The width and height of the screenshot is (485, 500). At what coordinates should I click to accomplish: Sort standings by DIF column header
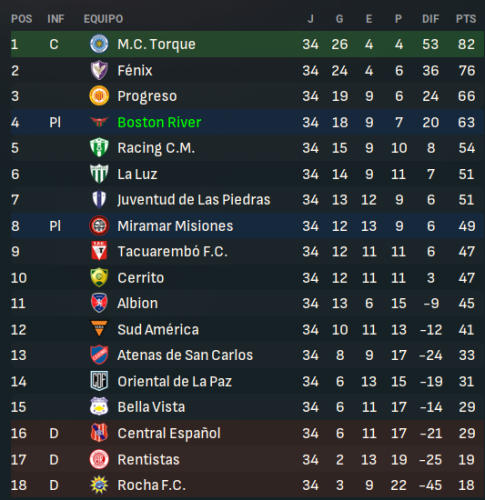[x=431, y=19]
